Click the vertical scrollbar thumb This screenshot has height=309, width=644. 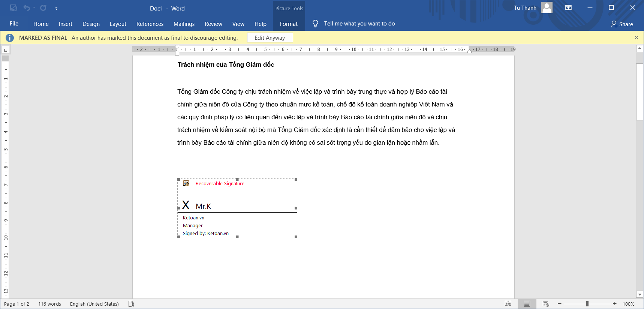tap(640, 91)
